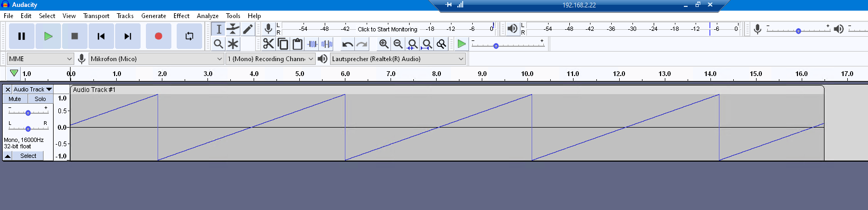
Task: Adjust the track L/R pan slider
Action: coord(28,128)
